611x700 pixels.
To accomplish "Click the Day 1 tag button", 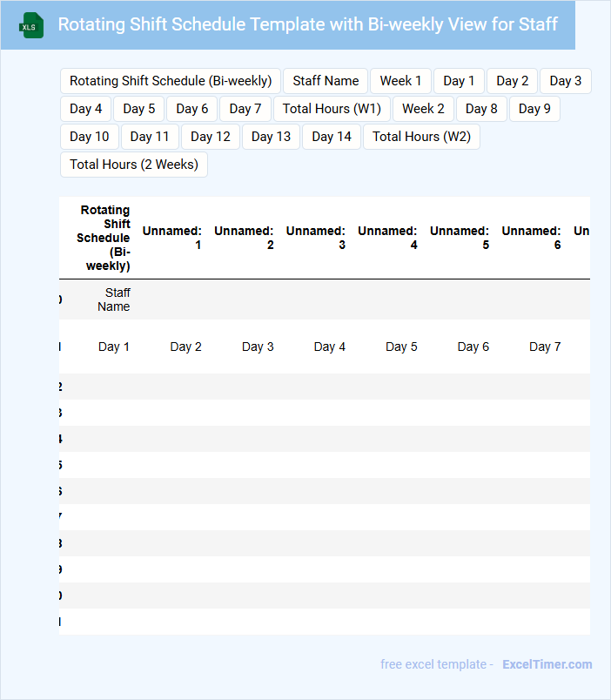I will point(459,81).
